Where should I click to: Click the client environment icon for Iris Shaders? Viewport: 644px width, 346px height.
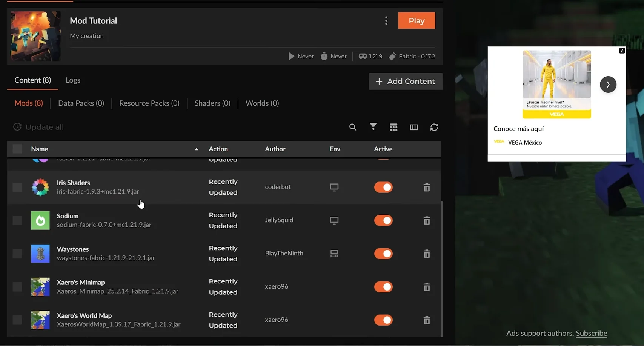334,187
